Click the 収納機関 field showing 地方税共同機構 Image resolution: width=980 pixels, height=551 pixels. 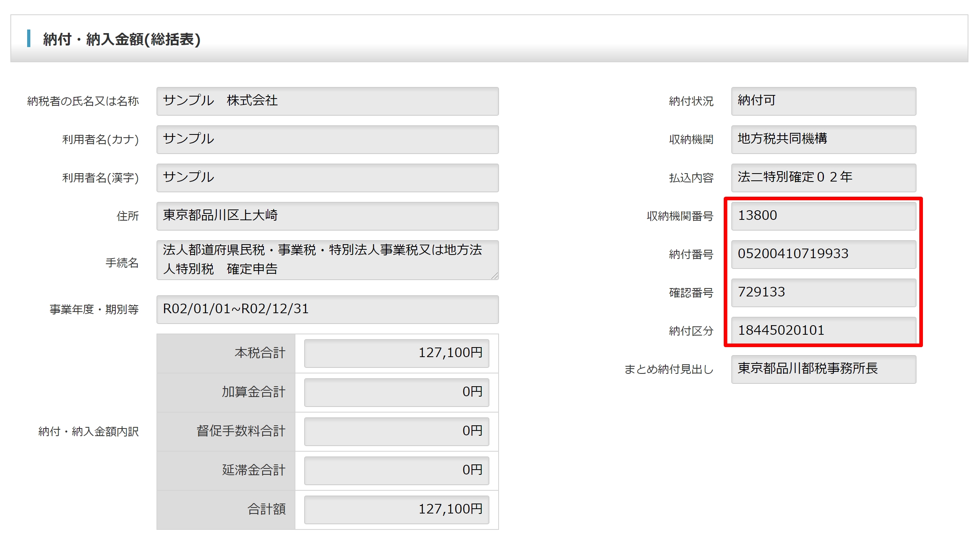[x=823, y=140]
